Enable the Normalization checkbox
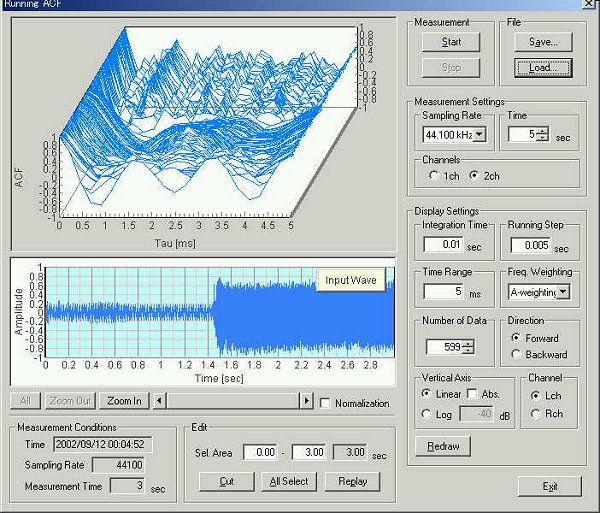Viewport: 600px width, 513px height. 325,403
